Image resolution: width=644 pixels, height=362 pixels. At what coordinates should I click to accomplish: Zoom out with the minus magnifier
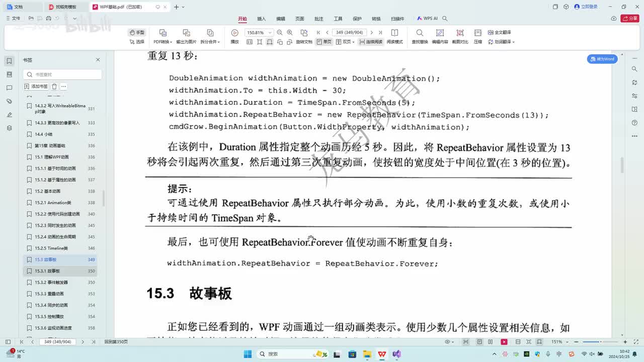pyautogui.click(x=280, y=32)
